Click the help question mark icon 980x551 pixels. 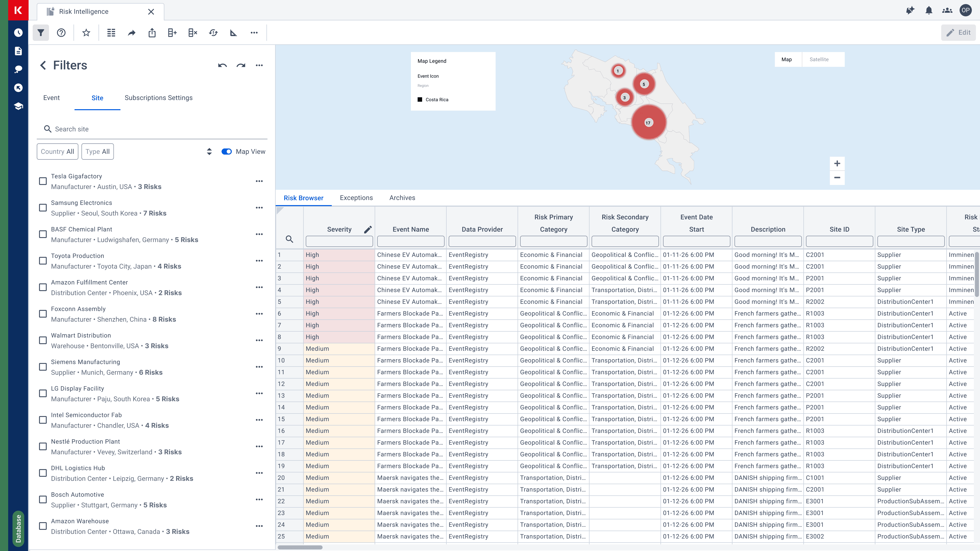click(x=61, y=33)
